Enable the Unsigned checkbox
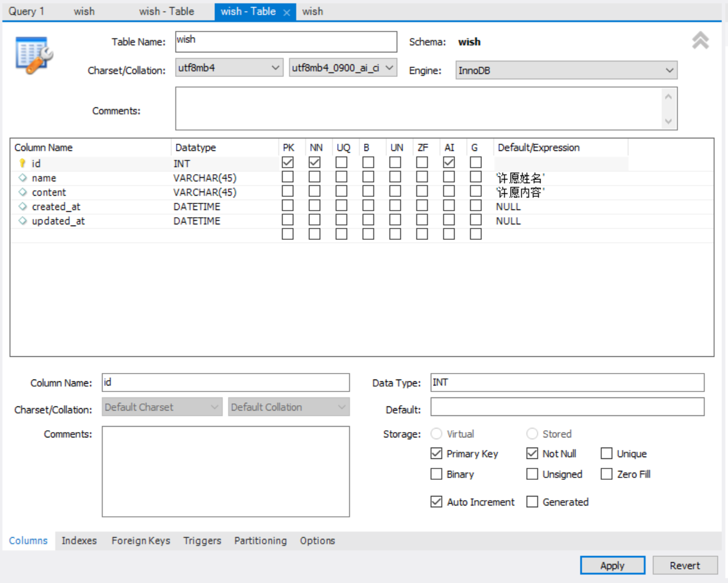Image resolution: width=728 pixels, height=583 pixels. click(x=532, y=474)
